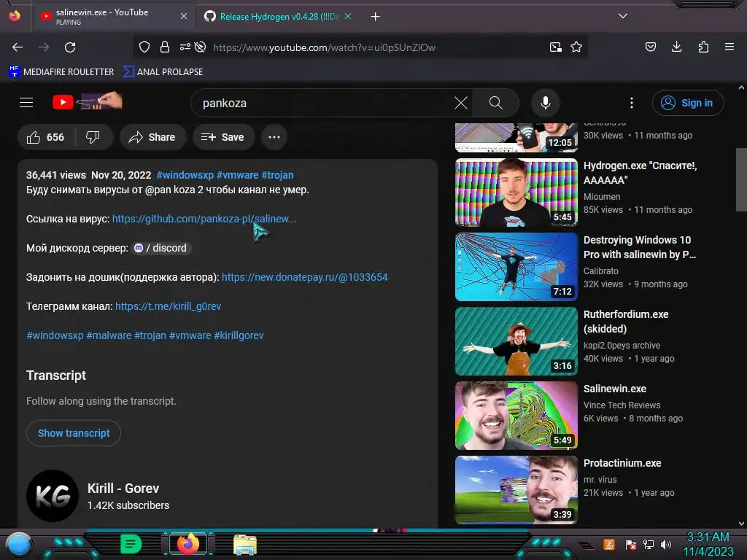Open the github.com/pankoza-pl link
Screen dimensions: 747x560
pos(204,219)
